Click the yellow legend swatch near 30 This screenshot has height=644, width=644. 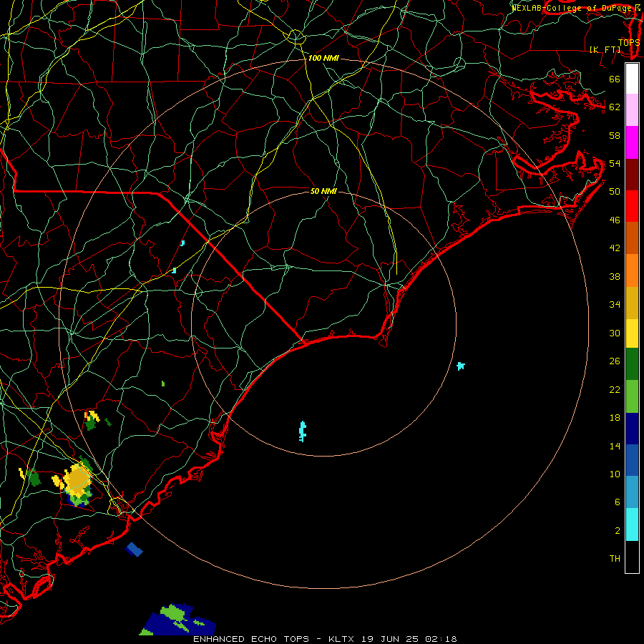632,333
